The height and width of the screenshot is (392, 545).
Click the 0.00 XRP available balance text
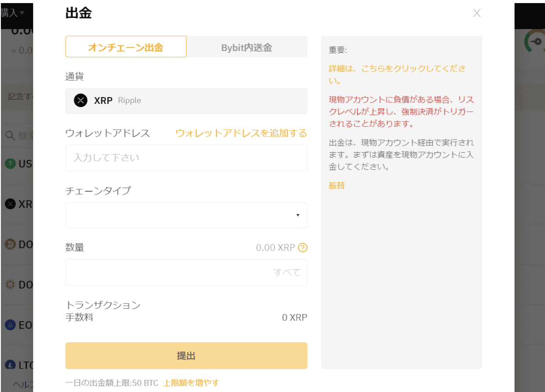coord(275,248)
